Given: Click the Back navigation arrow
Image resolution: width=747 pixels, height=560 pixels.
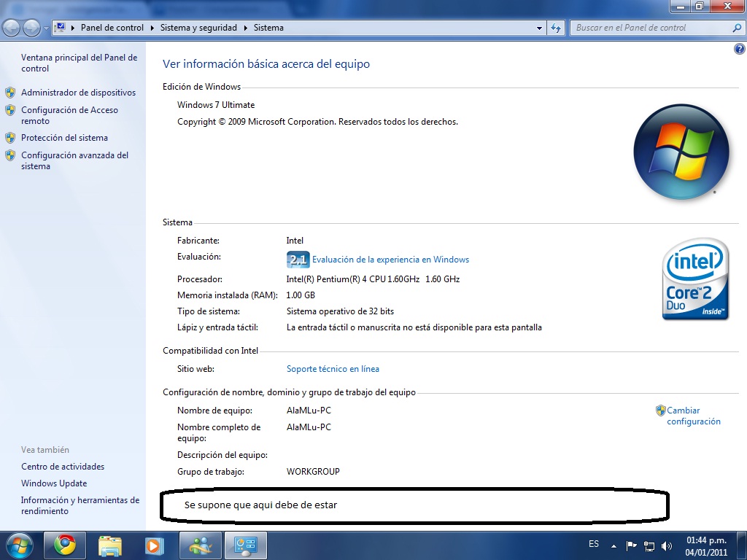Looking at the screenshot, I should [12, 28].
